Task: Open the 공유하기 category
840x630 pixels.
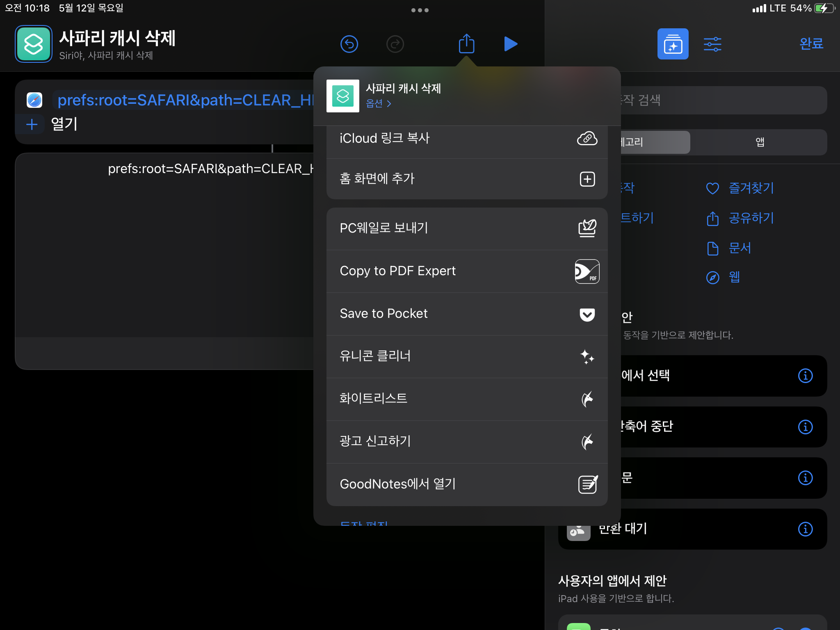Action: coord(751,218)
